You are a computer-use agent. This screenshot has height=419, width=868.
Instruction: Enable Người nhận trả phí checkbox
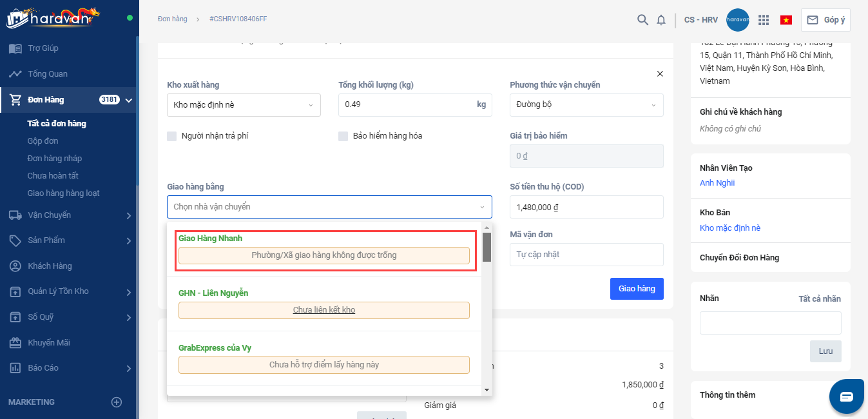click(172, 136)
